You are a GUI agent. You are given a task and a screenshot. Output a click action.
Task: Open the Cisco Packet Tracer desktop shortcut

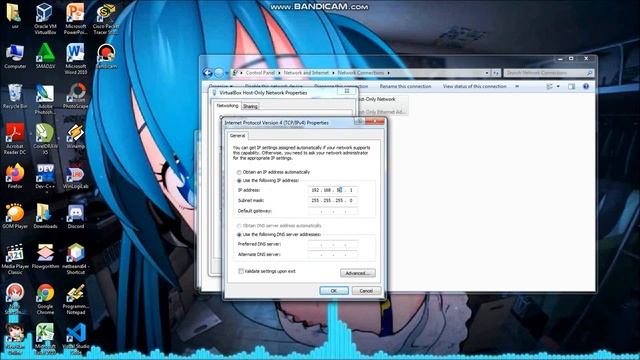[x=106, y=18]
